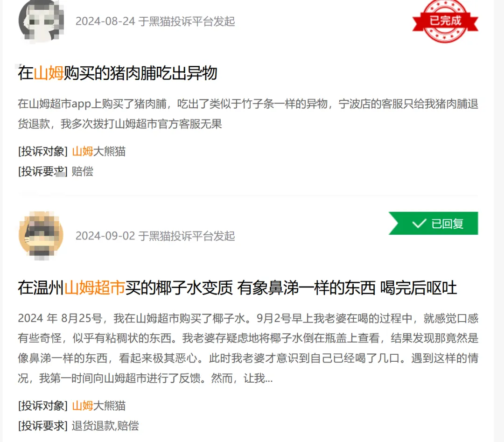Open the second complainant's blurred avatar
This screenshot has height=442, width=504.
(41, 236)
